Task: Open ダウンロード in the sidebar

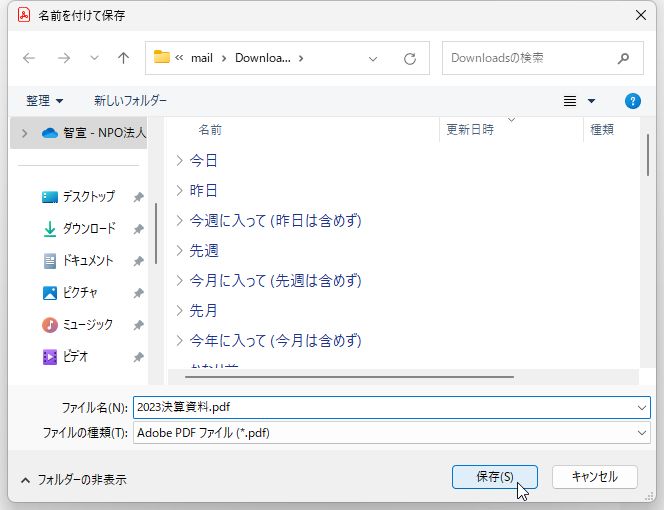Action: [89, 229]
